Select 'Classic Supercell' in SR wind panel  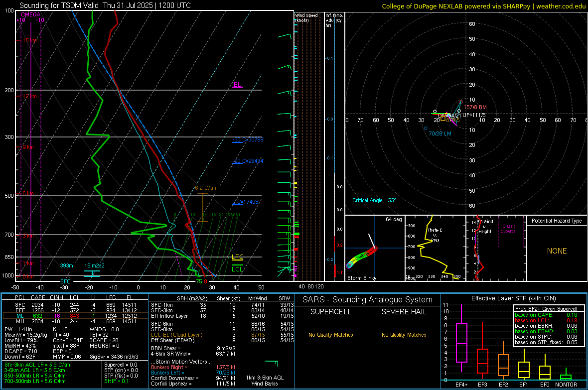click(509, 229)
